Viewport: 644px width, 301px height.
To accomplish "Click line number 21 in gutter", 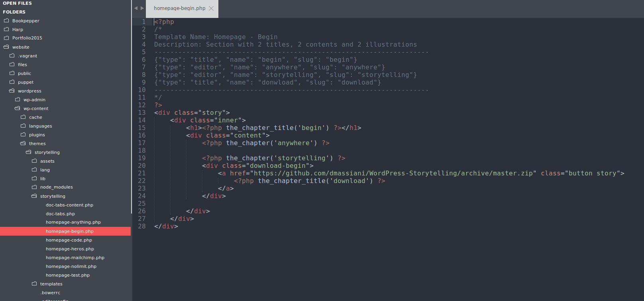I will pyautogui.click(x=142, y=173).
